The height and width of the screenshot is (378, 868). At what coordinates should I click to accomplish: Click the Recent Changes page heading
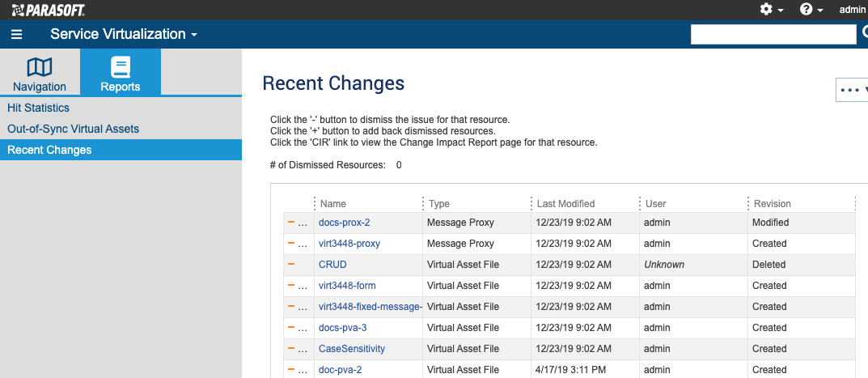click(333, 83)
